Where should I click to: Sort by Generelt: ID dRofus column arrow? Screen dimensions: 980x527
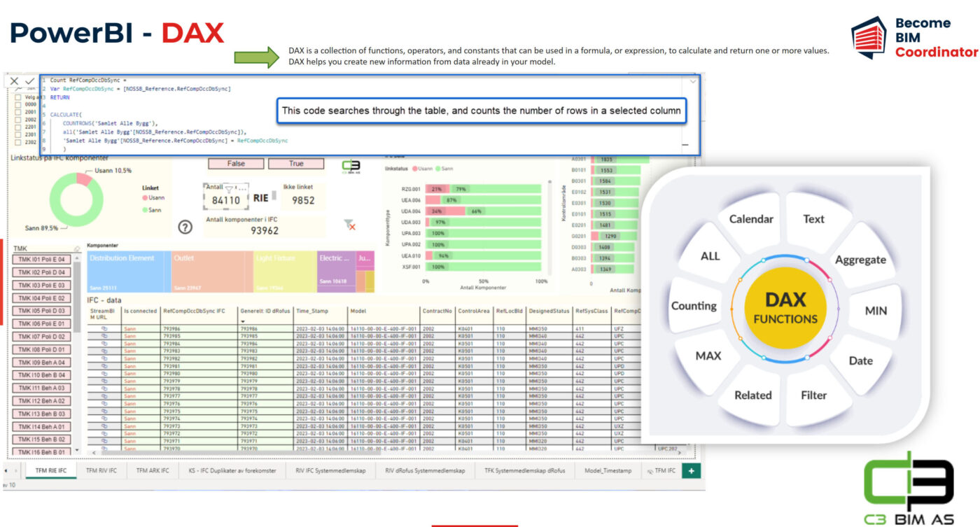(243, 321)
